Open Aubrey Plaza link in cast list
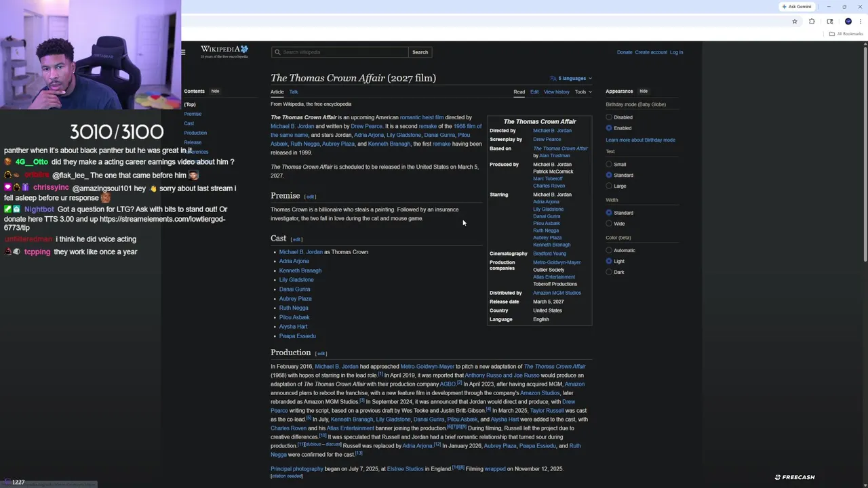 click(296, 299)
